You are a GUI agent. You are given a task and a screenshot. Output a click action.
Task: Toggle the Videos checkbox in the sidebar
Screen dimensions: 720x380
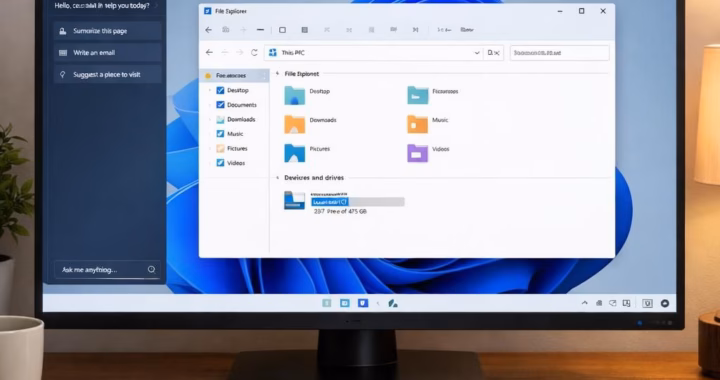click(x=220, y=162)
